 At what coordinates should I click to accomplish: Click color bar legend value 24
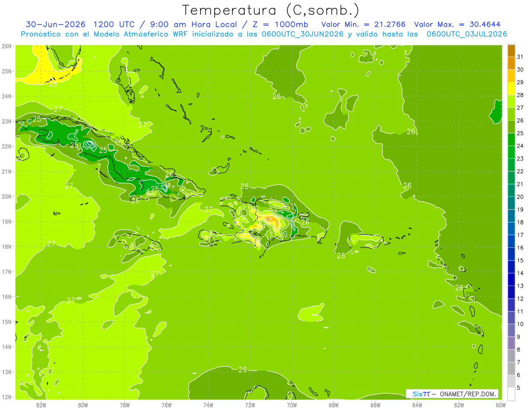point(520,146)
